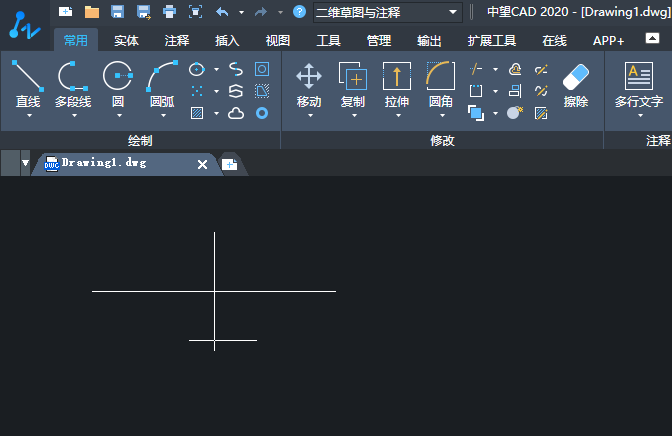Select the 圆 circle tool
Viewport: 672px width, 436px height.
118,84
